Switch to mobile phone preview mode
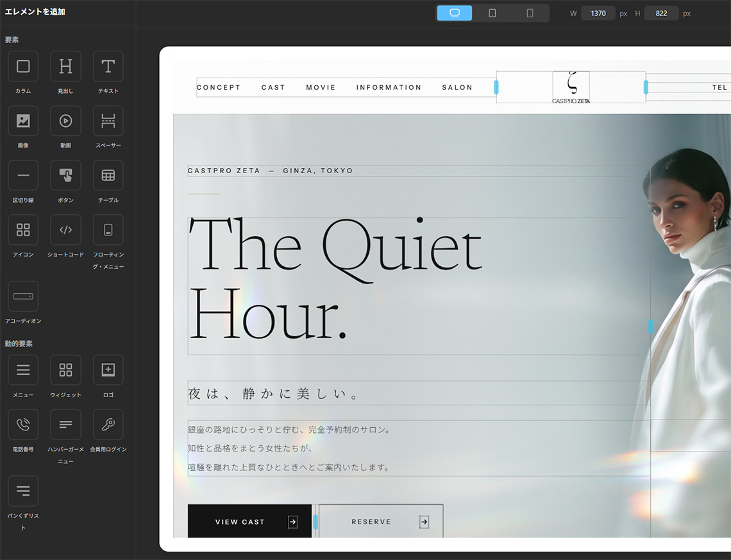731x560 pixels. click(530, 13)
